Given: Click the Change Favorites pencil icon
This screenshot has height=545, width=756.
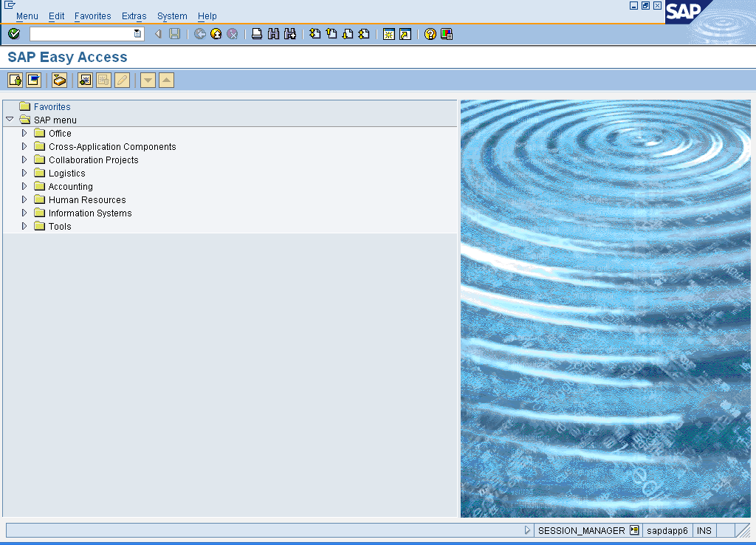Looking at the screenshot, I should tap(123, 80).
